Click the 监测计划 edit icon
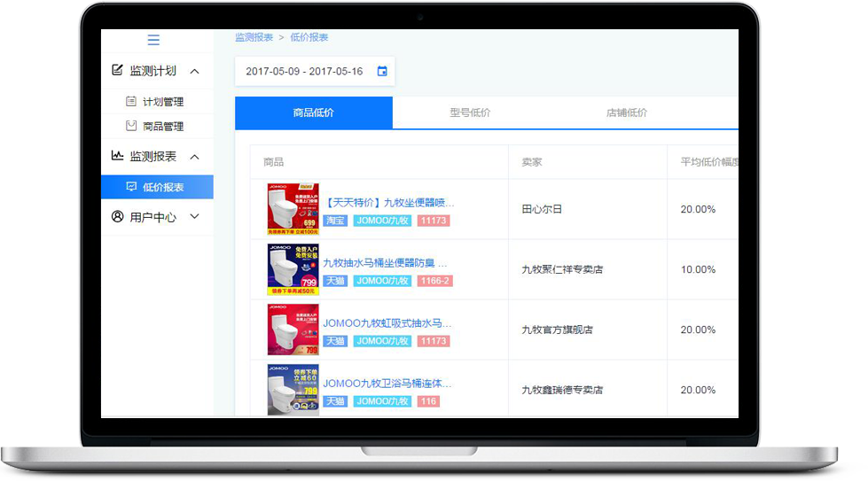868x481 pixels. [117, 70]
